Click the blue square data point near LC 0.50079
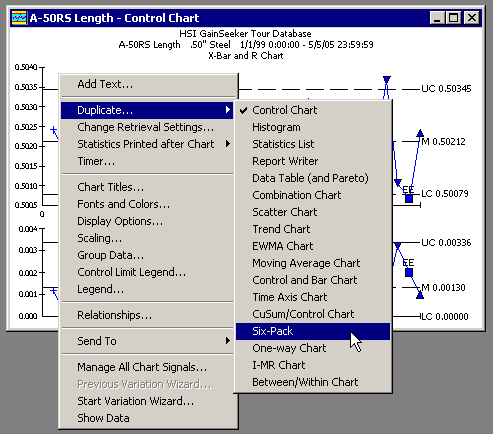This screenshot has width=493, height=434. coord(409,199)
